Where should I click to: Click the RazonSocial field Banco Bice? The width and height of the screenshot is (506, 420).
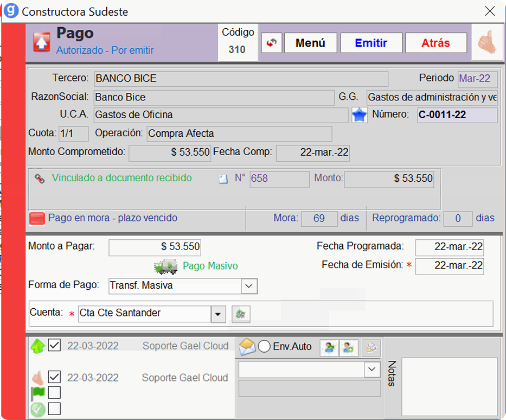214,98
